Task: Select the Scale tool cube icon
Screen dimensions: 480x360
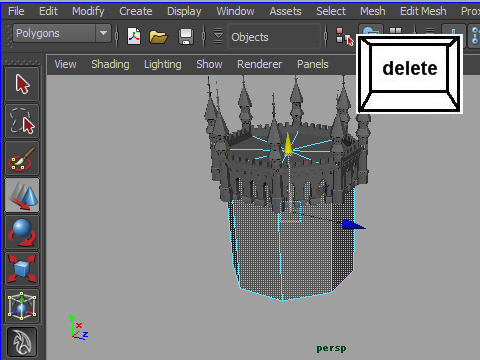Action: click(x=22, y=269)
